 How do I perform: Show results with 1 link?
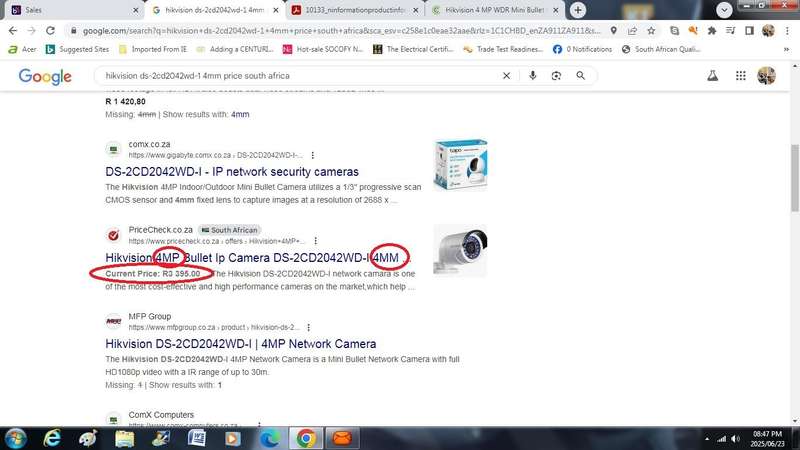220,385
